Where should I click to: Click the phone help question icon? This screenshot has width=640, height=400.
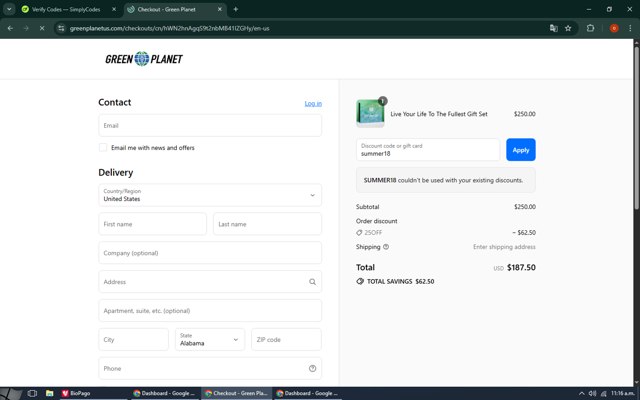point(312,368)
